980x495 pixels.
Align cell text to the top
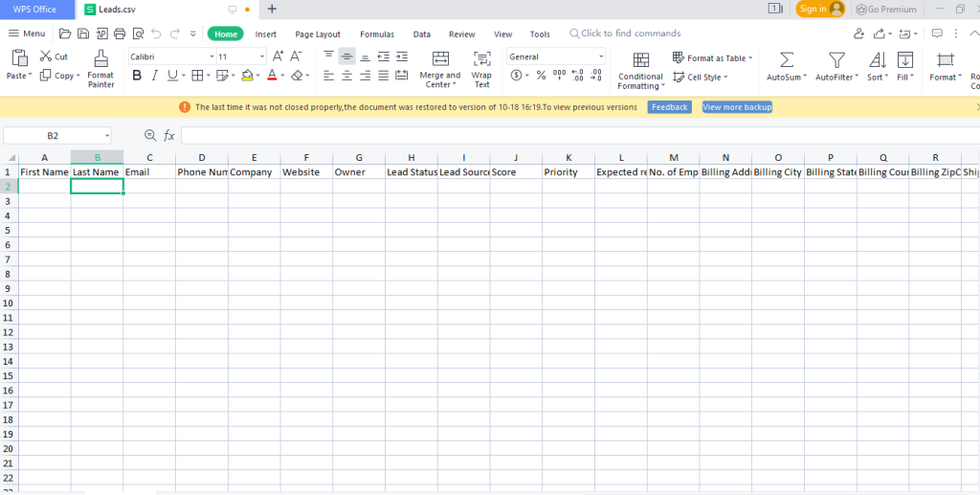(329, 56)
